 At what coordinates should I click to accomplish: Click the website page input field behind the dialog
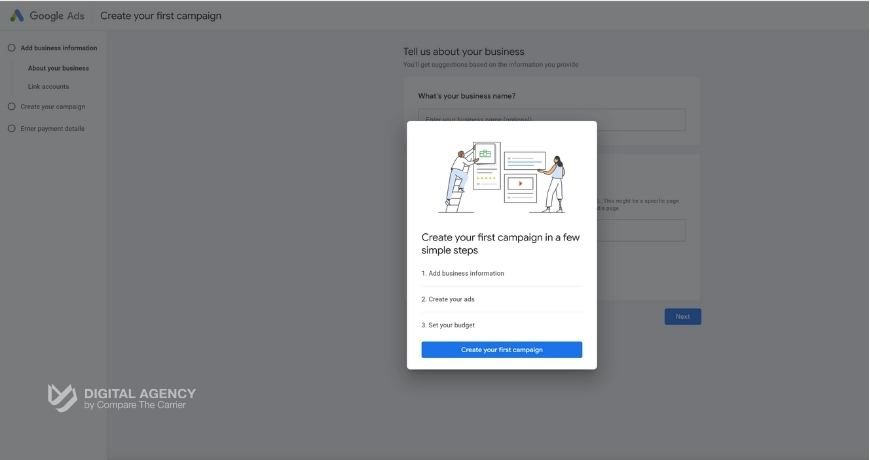point(640,230)
